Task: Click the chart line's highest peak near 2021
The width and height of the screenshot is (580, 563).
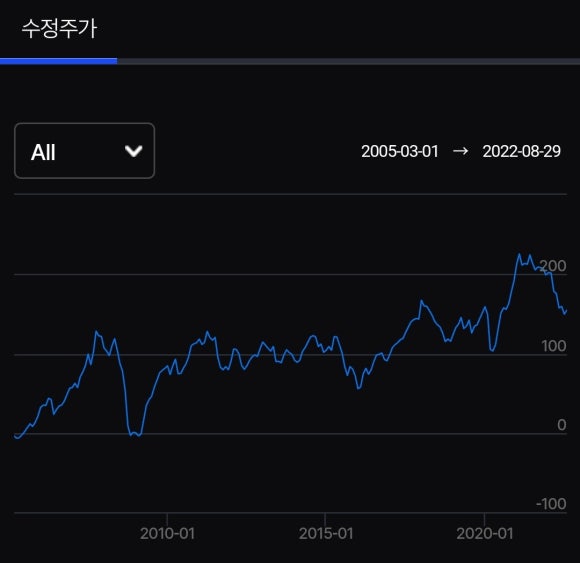Action: [519, 254]
